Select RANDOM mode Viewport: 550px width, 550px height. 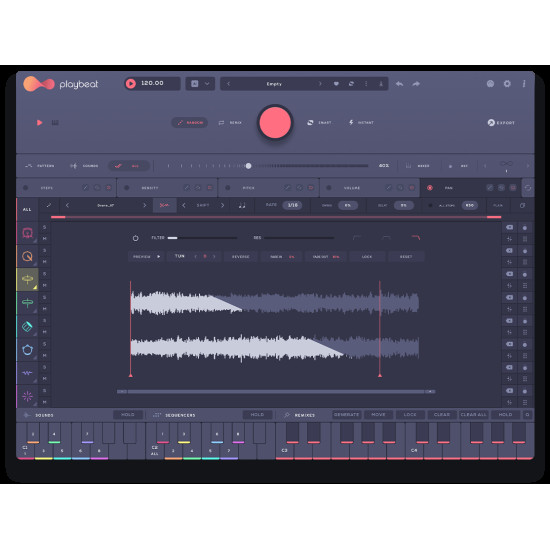click(x=190, y=123)
